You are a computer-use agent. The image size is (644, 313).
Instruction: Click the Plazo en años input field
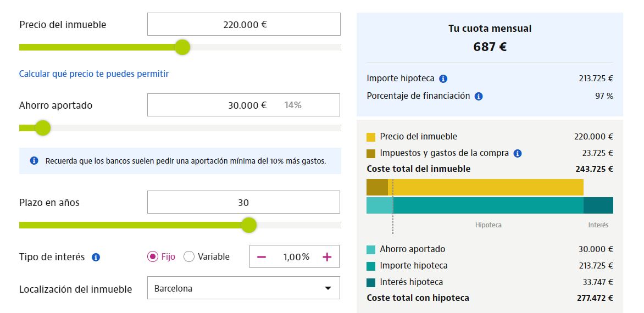243,202
